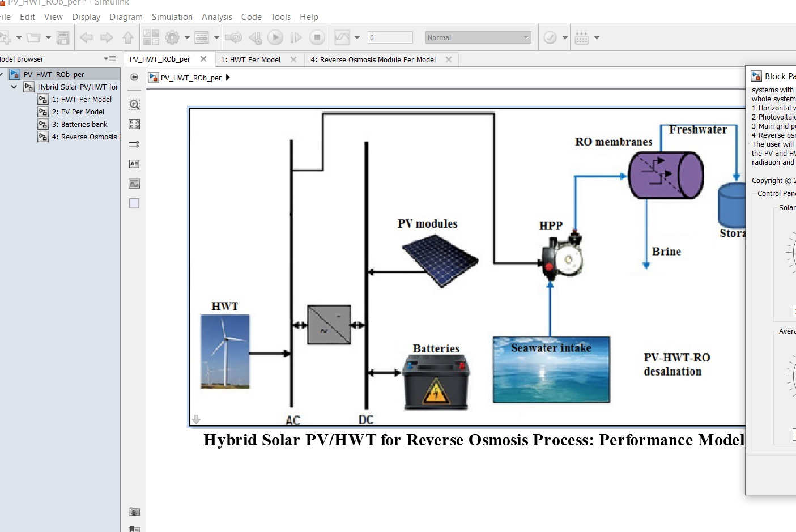Image resolution: width=796 pixels, height=532 pixels.
Task: Stop the simulation
Action: 317,37
